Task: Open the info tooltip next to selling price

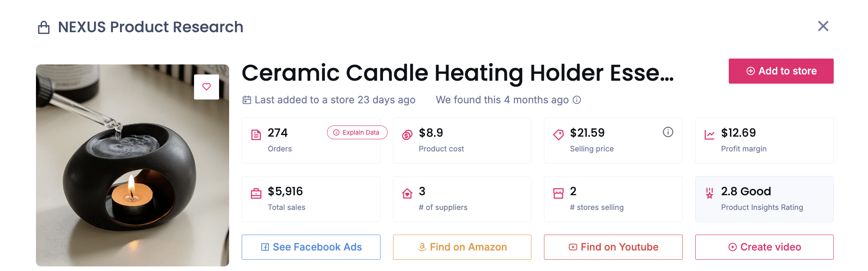Action: point(668,132)
